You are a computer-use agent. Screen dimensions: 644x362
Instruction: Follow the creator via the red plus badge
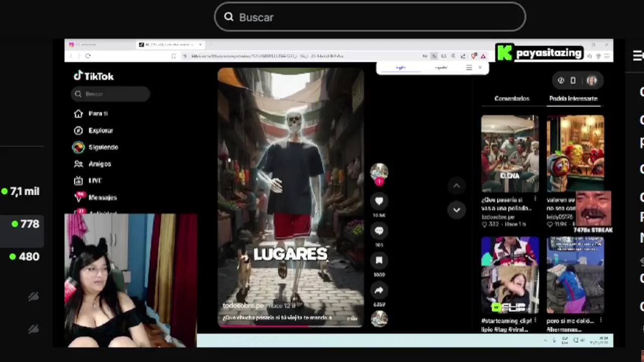[379, 182]
